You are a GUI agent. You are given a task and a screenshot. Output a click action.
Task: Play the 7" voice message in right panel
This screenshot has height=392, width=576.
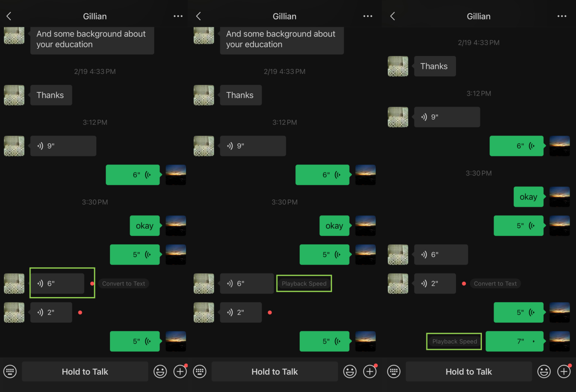coord(514,341)
